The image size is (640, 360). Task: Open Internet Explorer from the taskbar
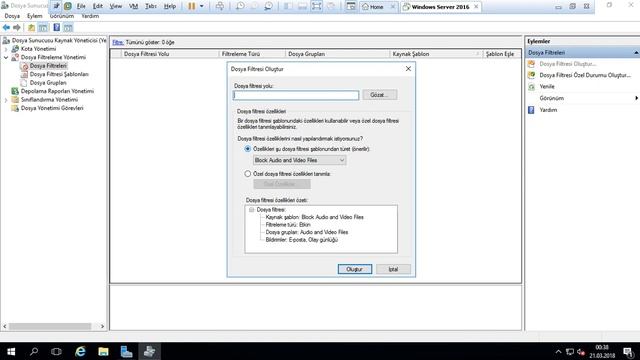80,351
